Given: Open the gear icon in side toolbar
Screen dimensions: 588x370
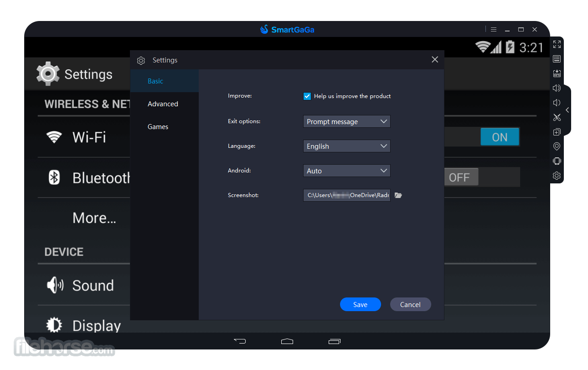Looking at the screenshot, I should (x=557, y=176).
